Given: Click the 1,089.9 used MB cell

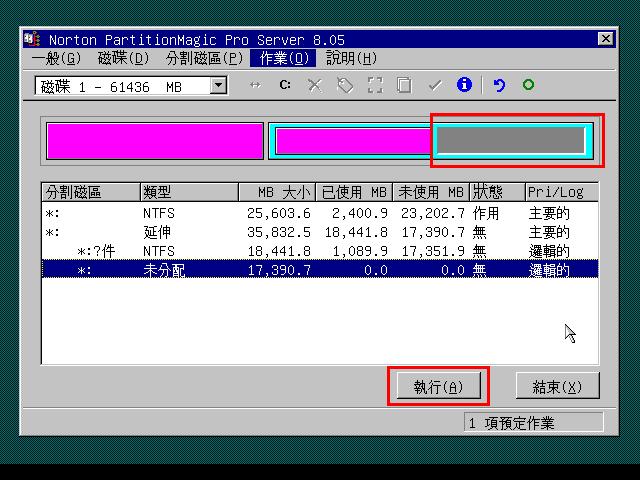Looking at the screenshot, I should [360, 251].
